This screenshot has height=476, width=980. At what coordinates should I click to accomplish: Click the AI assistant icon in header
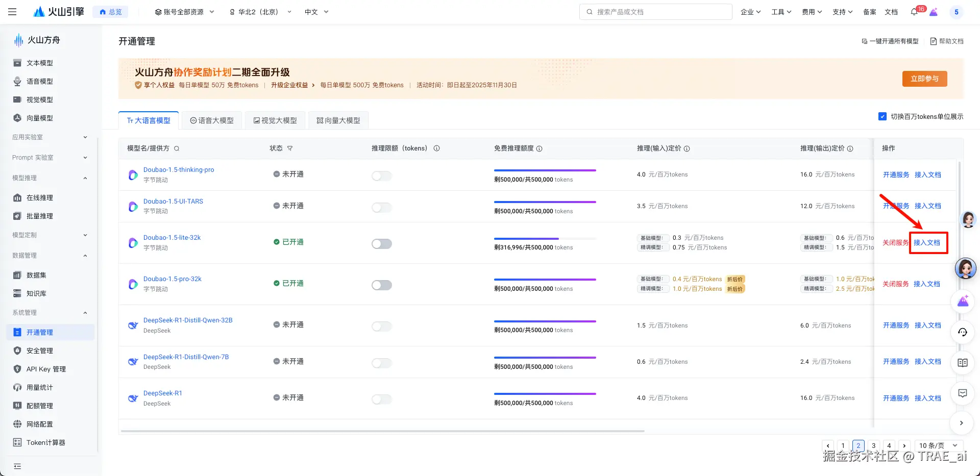pyautogui.click(x=934, y=12)
